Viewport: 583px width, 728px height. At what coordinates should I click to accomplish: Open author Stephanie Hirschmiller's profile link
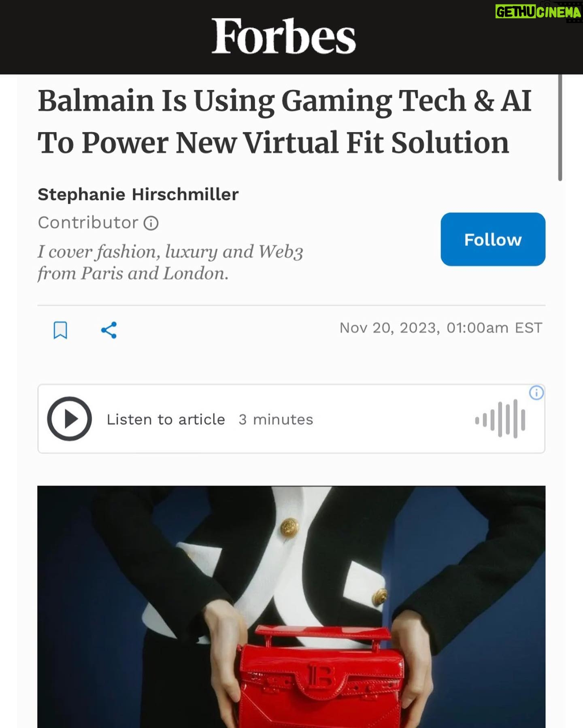pos(138,194)
